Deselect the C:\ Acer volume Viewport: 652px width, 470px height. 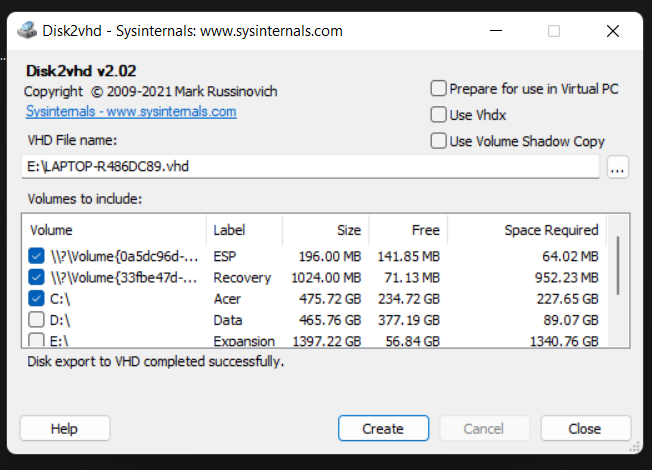click(x=36, y=299)
